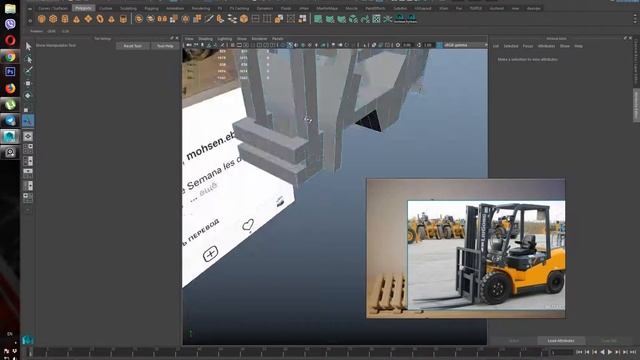Close the Tool Settings panel
Viewport: 640px width, 360px height.
click(177, 38)
